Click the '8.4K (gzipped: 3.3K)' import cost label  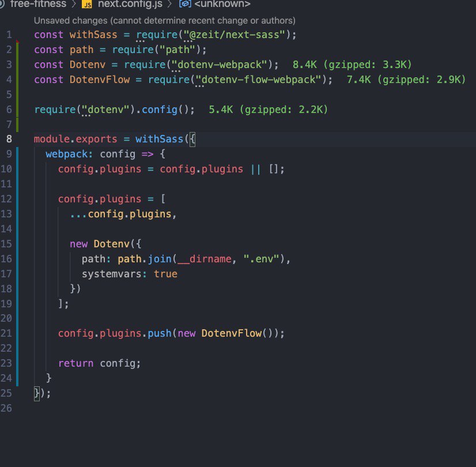(x=352, y=65)
